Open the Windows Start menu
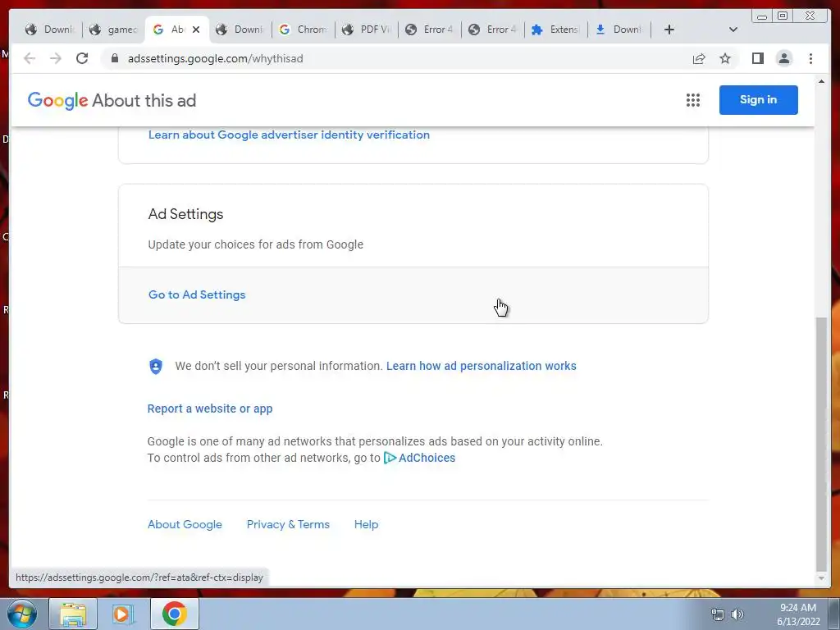 (x=21, y=614)
